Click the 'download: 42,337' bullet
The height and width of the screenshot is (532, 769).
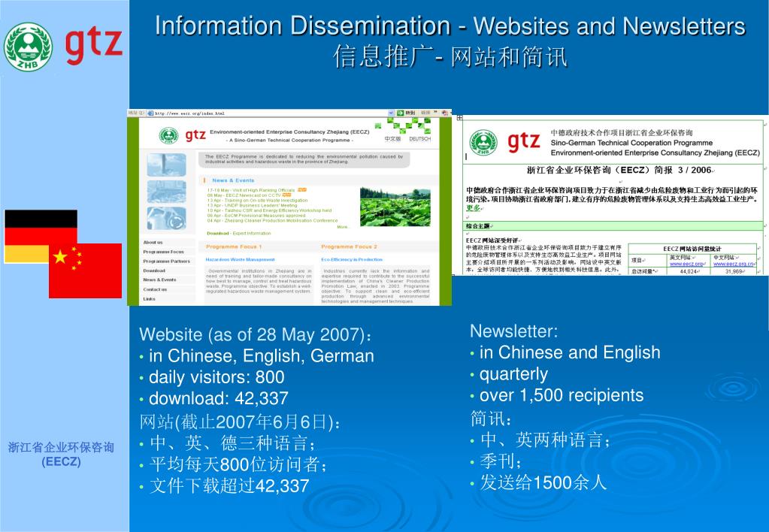218,398
